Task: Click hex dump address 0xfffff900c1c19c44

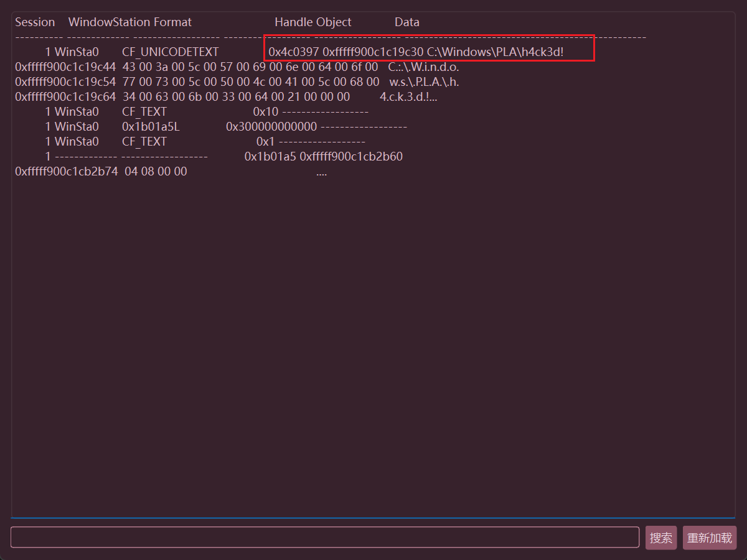Action: tap(65, 67)
